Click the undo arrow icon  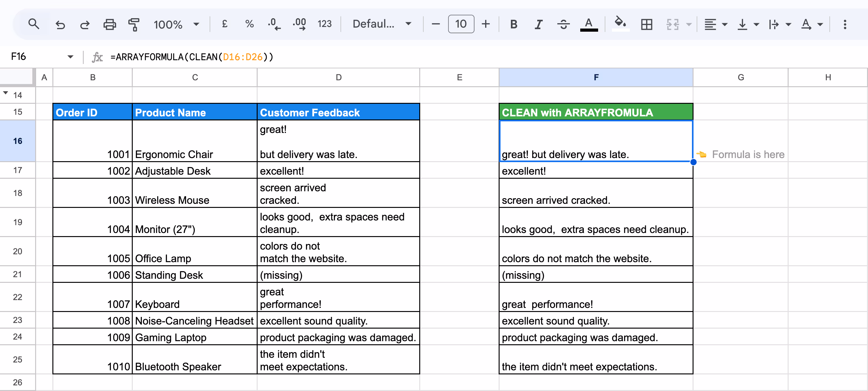coord(60,24)
